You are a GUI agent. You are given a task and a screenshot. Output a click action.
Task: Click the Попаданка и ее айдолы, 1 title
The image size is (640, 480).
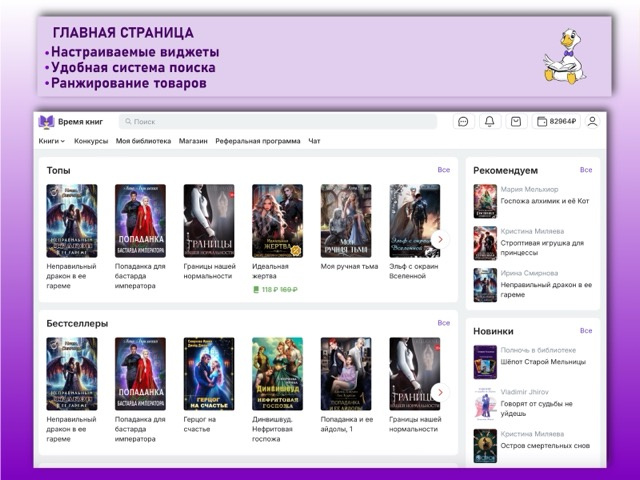click(347, 424)
